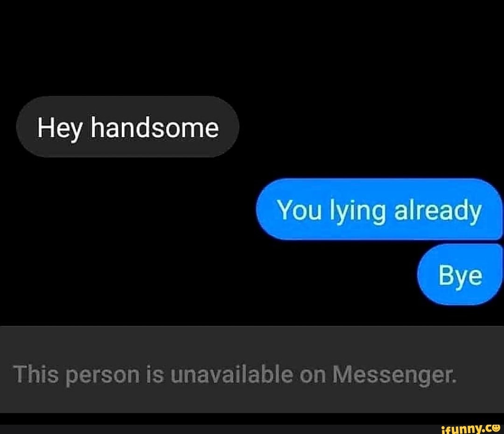
Task: Click the word "lying" in the blue bubble
Action: pos(358,211)
